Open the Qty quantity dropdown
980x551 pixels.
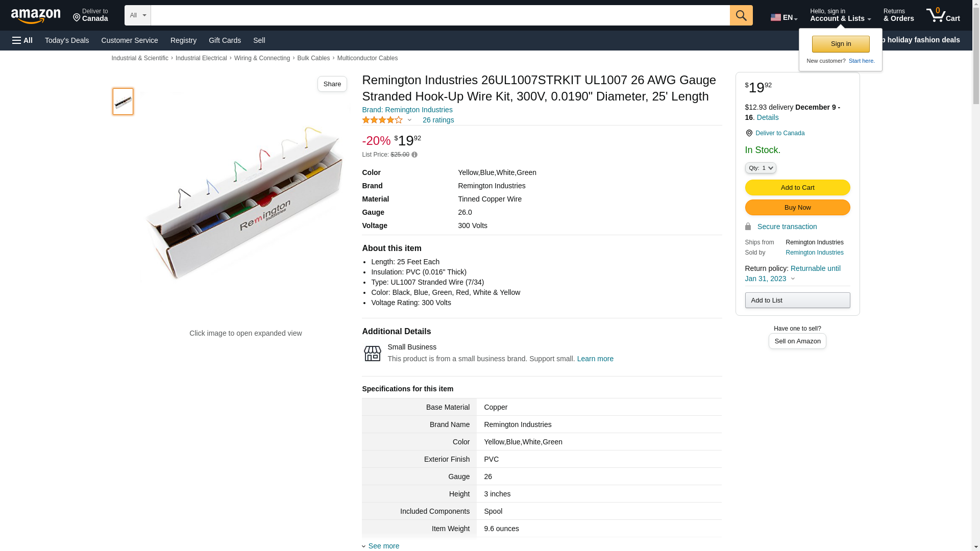tap(760, 168)
